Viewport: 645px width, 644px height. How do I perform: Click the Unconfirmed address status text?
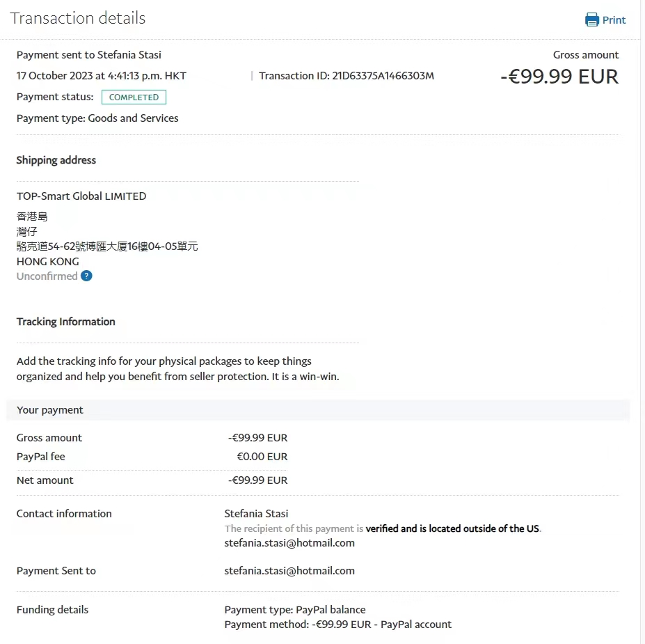point(47,276)
